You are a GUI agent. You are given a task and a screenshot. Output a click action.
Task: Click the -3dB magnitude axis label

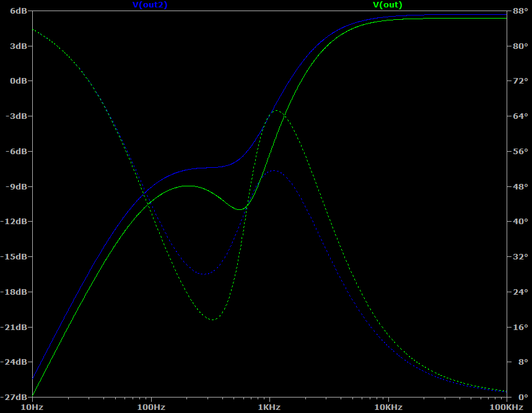click(x=16, y=116)
